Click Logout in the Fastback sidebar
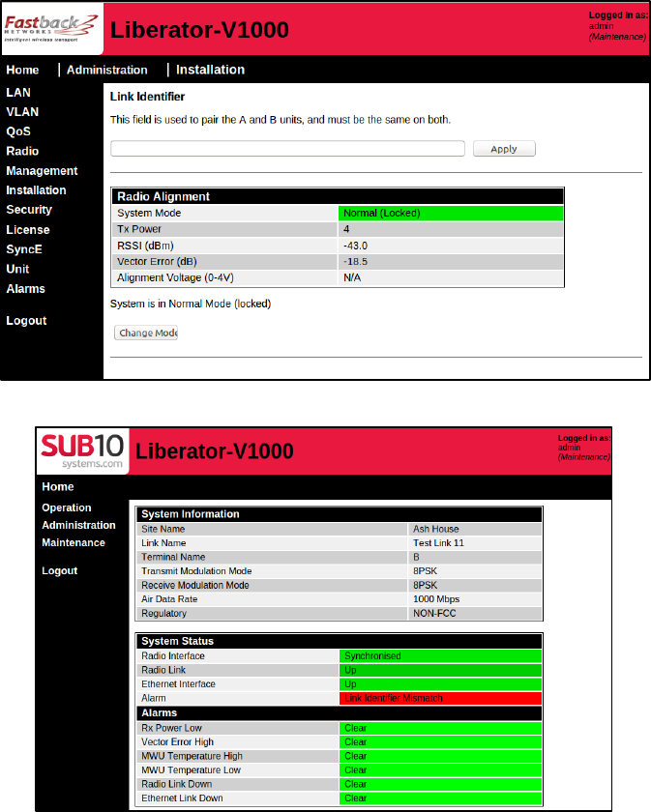The image size is (651, 812). [x=26, y=321]
